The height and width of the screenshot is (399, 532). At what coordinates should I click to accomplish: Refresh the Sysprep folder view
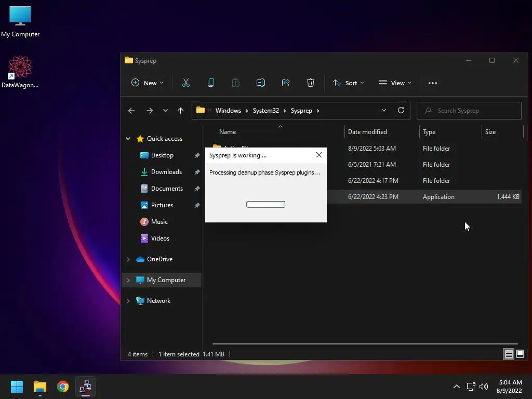click(x=401, y=110)
